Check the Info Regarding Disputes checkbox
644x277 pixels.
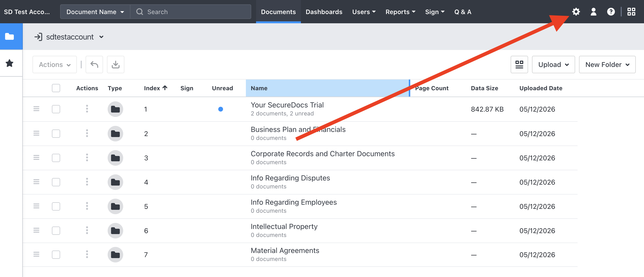pos(56,182)
